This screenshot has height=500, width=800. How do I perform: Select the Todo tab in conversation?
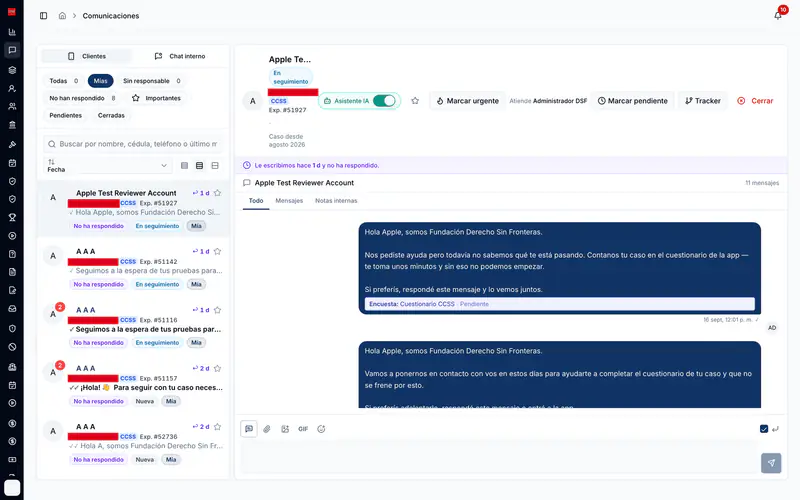pyautogui.click(x=256, y=201)
